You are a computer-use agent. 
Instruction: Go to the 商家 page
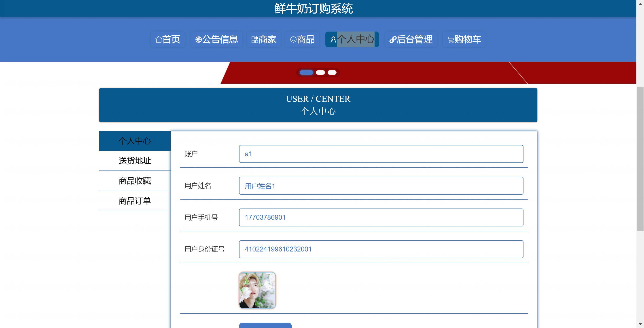(264, 39)
